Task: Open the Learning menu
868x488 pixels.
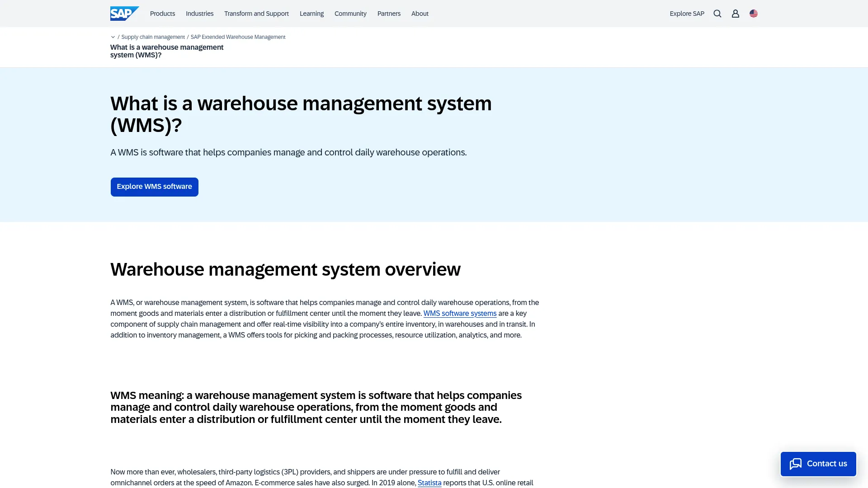Action: [311, 14]
